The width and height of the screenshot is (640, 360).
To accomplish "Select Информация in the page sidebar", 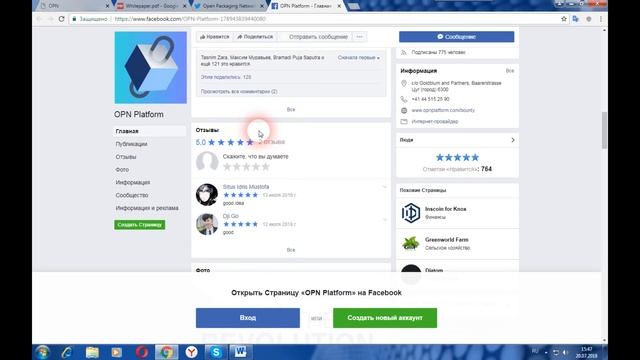I will 133,182.
